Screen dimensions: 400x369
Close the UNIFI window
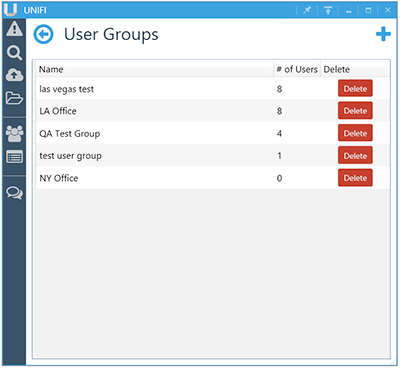(x=387, y=10)
